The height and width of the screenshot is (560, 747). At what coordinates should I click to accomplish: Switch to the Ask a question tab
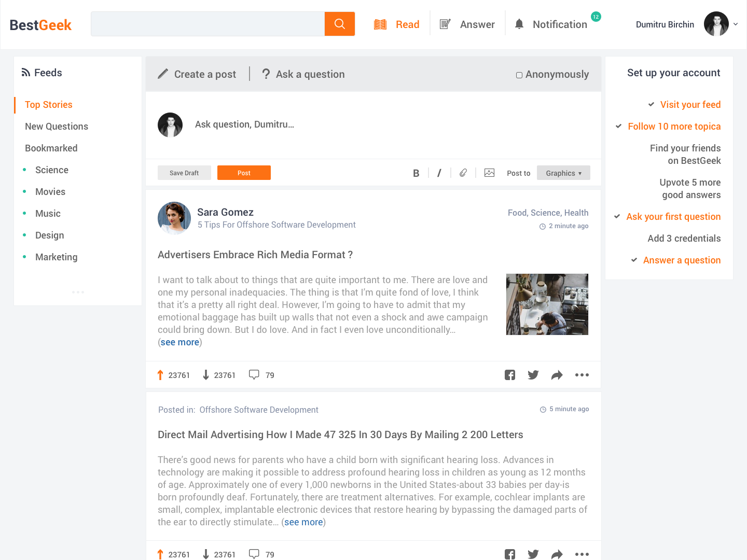(303, 74)
